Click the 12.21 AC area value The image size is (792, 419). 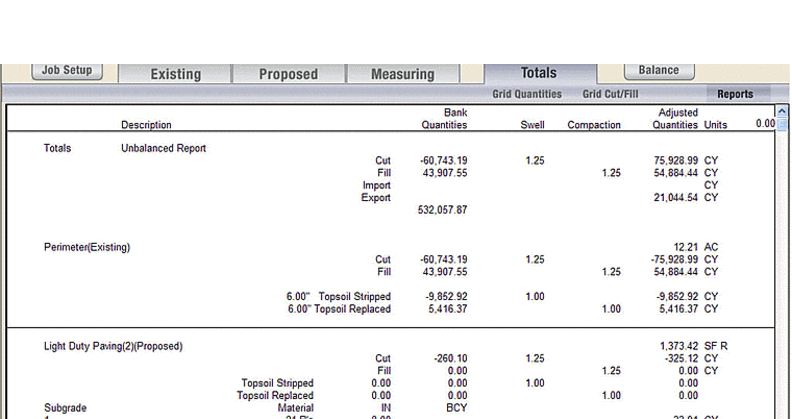[x=696, y=247]
